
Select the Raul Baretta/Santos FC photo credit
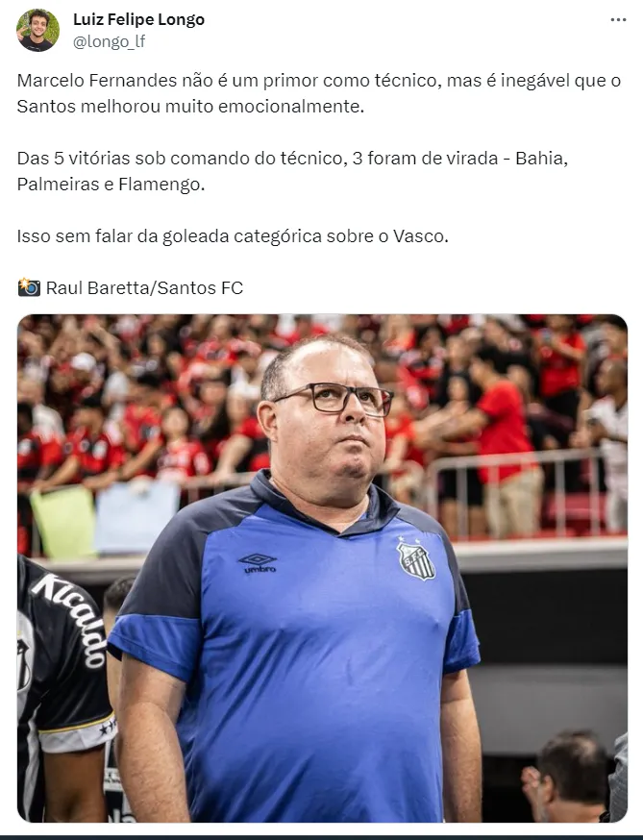(144, 288)
